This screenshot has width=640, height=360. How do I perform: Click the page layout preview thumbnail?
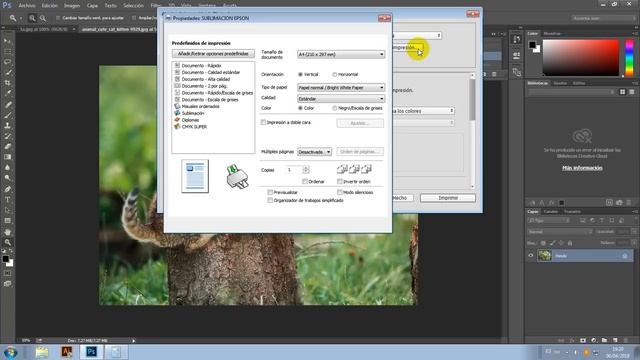tap(195, 176)
